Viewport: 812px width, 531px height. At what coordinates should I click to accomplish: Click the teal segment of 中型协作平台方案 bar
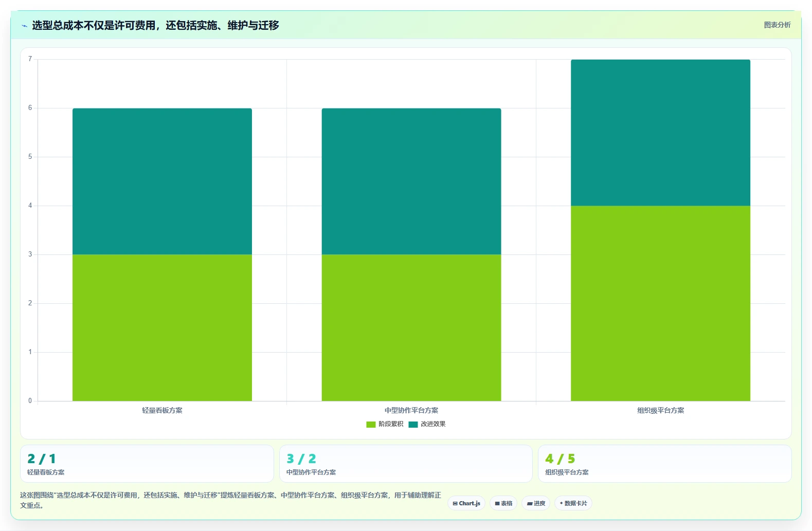411,181
